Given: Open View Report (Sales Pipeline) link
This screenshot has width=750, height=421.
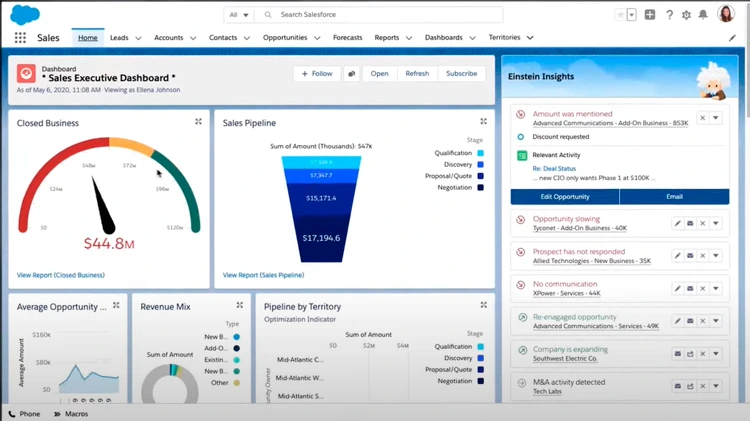Looking at the screenshot, I should pos(261,274).
